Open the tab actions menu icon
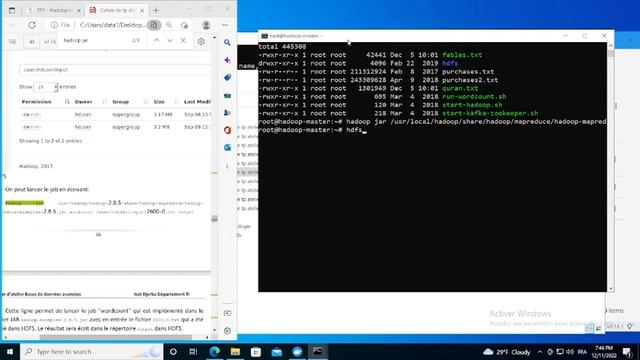This screenshot has width=640, height=360. [12, 10]
